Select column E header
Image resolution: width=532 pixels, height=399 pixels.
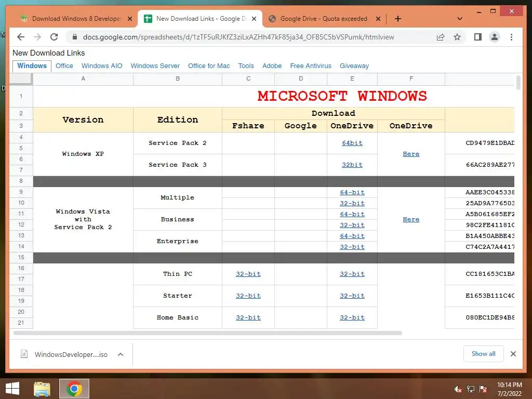coord(352,79)
